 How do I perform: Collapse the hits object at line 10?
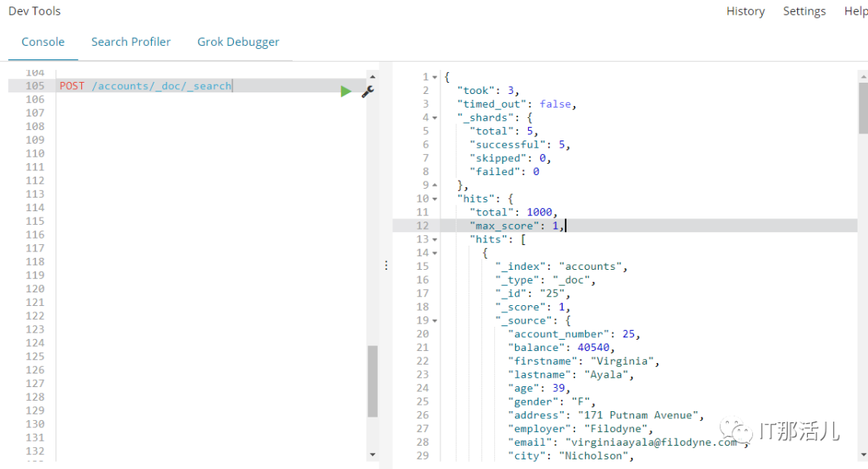point(435,199)
